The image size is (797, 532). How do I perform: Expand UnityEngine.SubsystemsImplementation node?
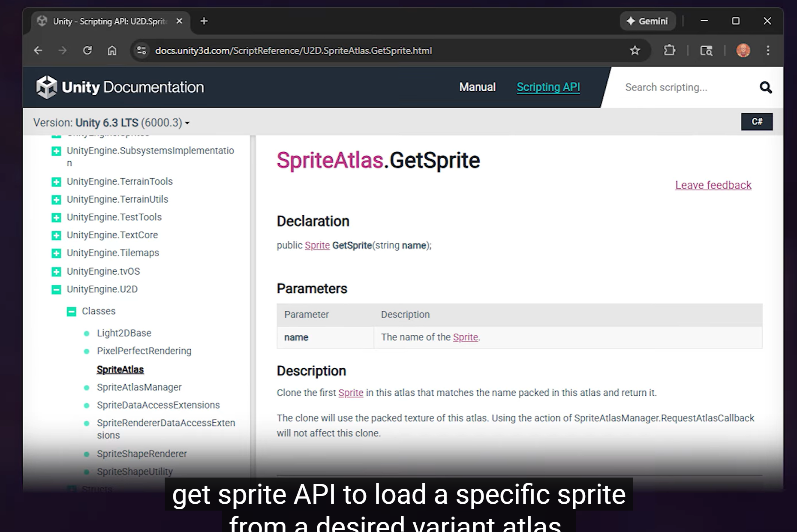(56, 151)
